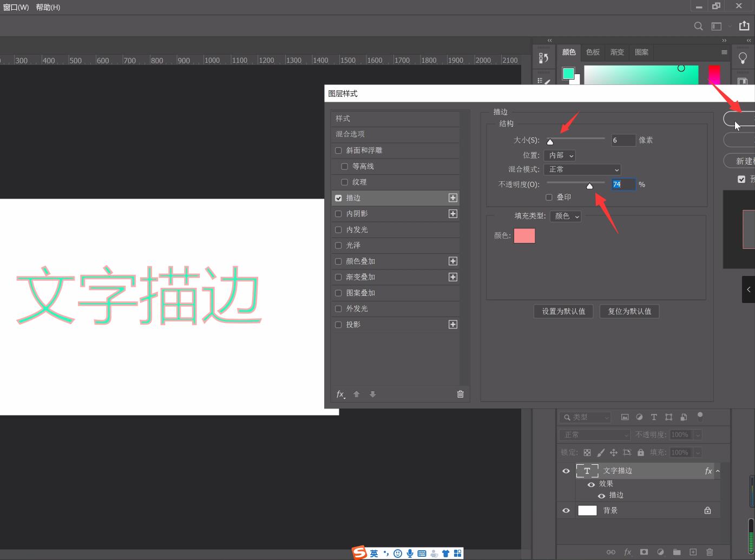This screenshot has width=755, height=560.
Task: Collapse the color panel group double arrows
Action: coord(724,40)
